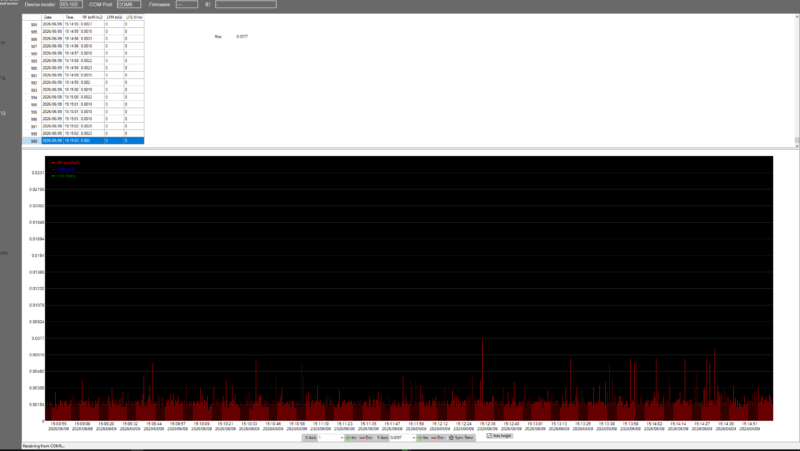The width and height of the screenshot is (800, 451).
Task: Open the Y Axis value dropdown
Action: coord(414,438)
